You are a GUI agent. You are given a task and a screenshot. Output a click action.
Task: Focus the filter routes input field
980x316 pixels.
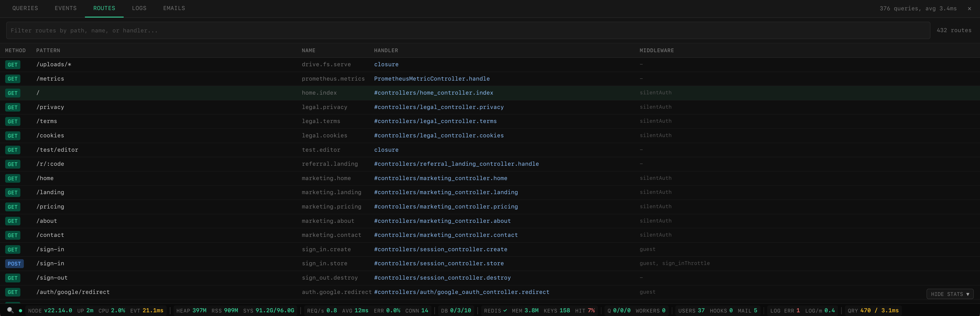(468, 30)
